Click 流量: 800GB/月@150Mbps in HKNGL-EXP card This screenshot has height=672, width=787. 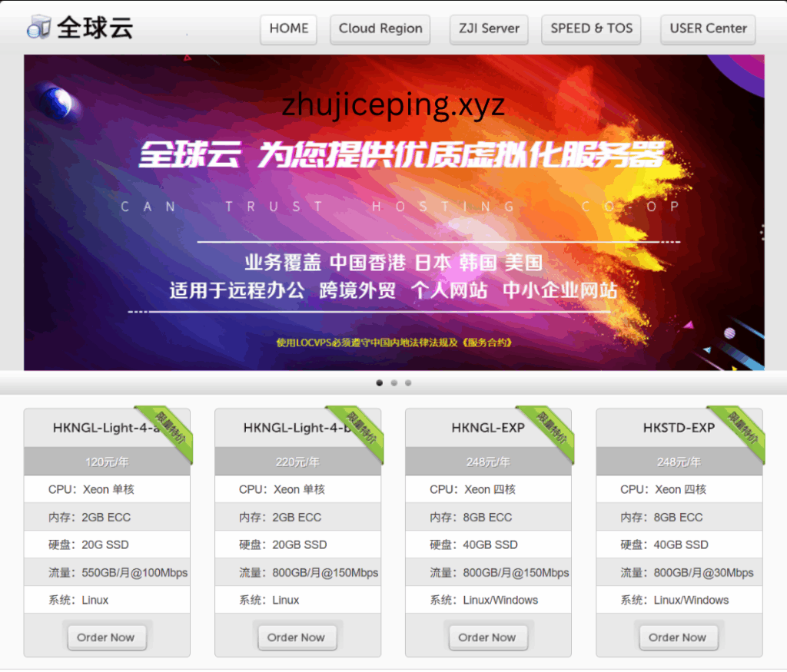pos(488,572)
